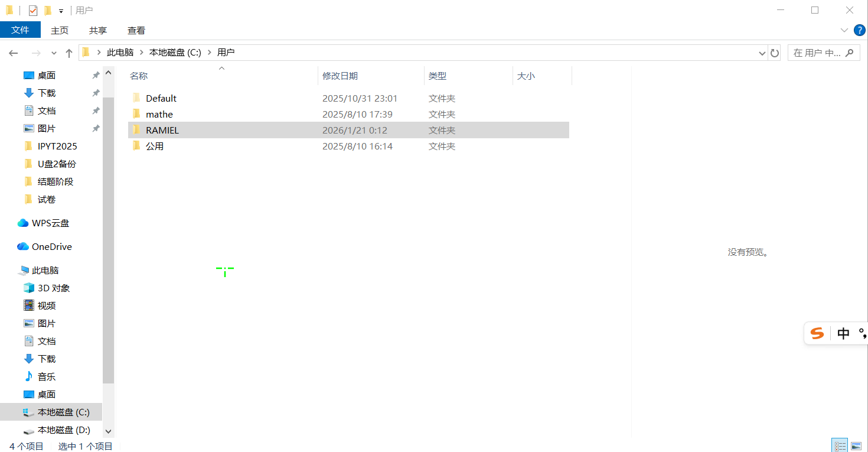Toggle Sogou 中 Chinese/English input mode
Image resolution: width=868 pixels, height=452 pixels.
pyautogui.click(x=843, y=334)
